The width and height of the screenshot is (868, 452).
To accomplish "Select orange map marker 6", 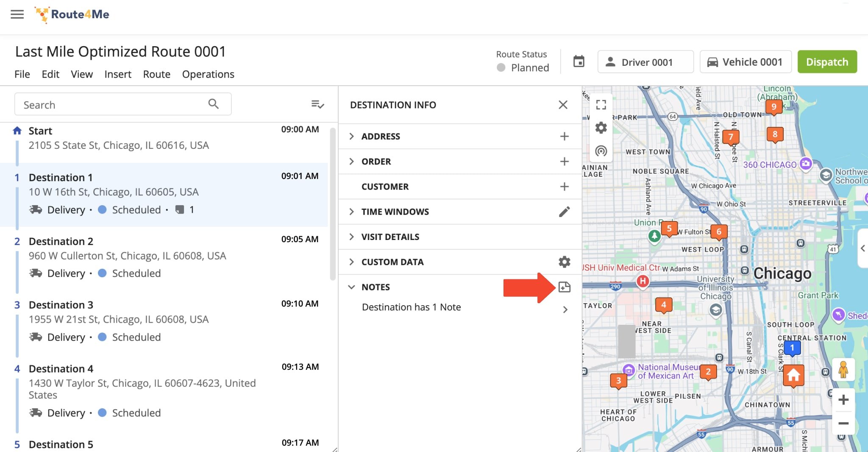I will coord(719,232).
